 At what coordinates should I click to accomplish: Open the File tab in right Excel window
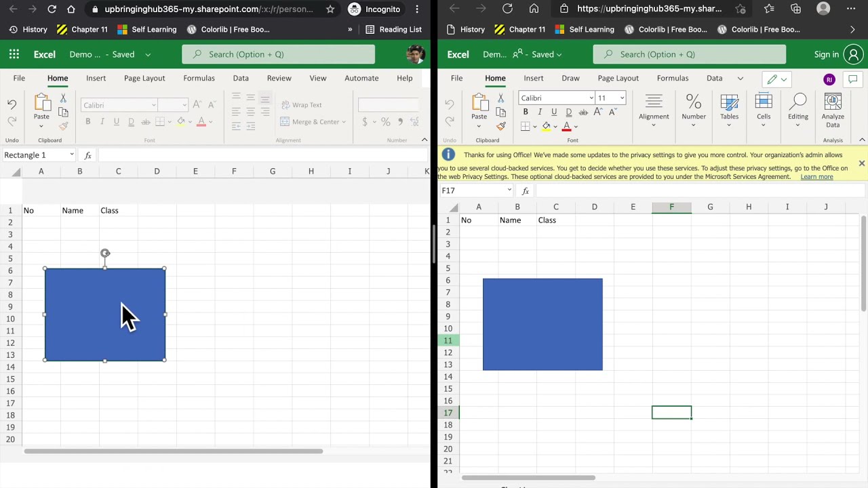pos(457,78)
